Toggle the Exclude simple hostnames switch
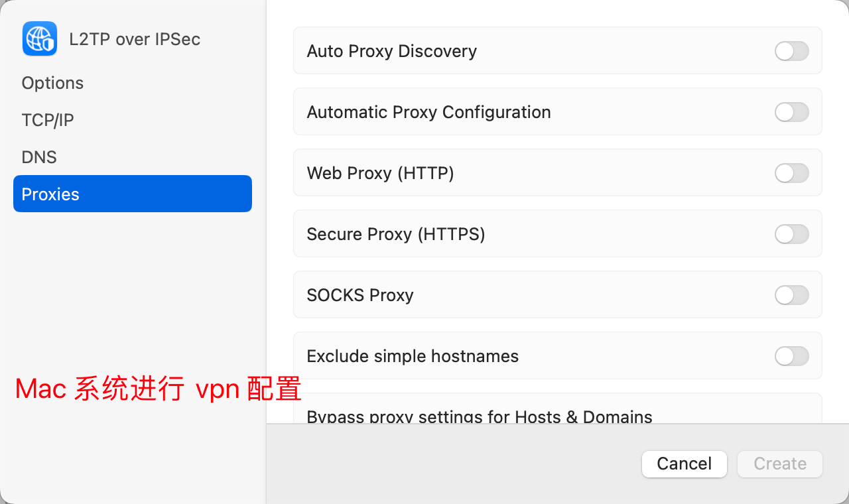 pyautogui.click(x=791, y=356)
